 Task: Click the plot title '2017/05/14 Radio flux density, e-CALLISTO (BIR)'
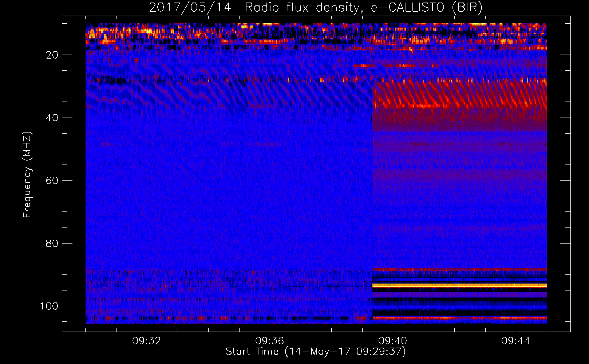[x=316, y=7]
